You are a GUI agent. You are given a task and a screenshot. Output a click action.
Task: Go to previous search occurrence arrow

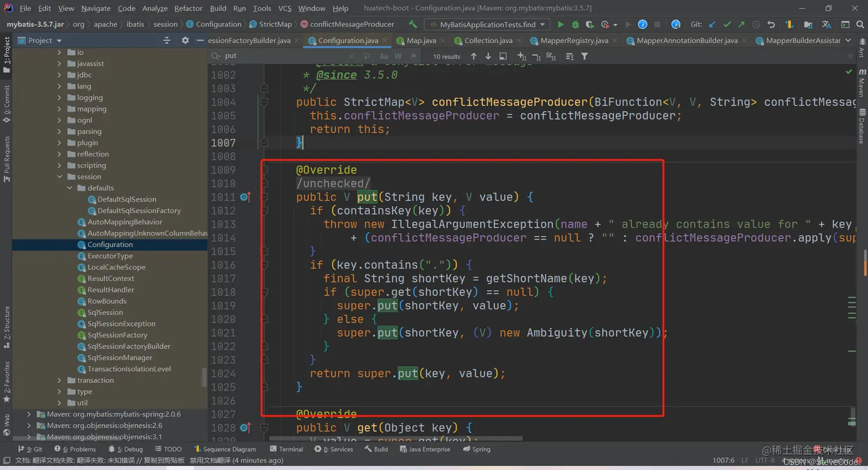[474, 56]
